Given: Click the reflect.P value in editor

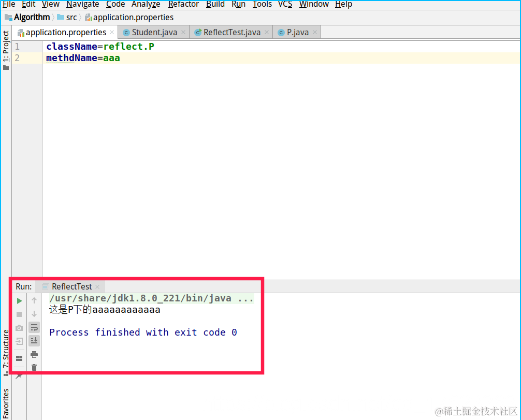Looking at the screenshot, I should coord(128,47).
